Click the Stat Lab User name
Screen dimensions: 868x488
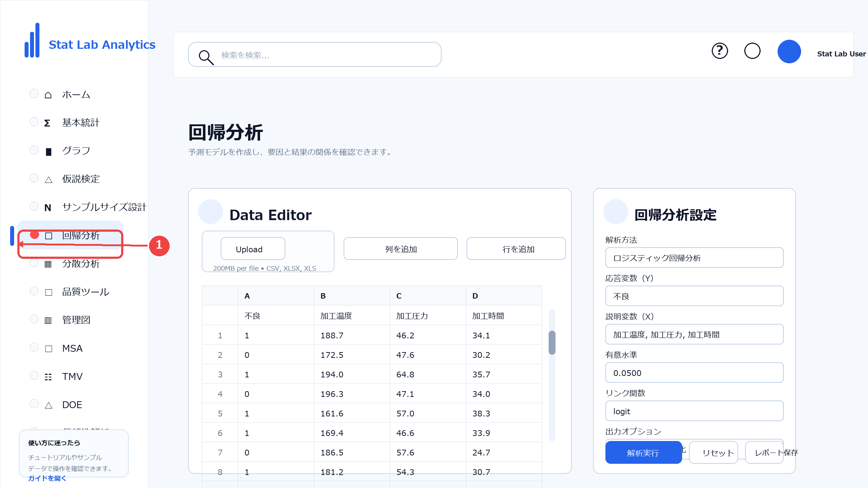(842, 54)
